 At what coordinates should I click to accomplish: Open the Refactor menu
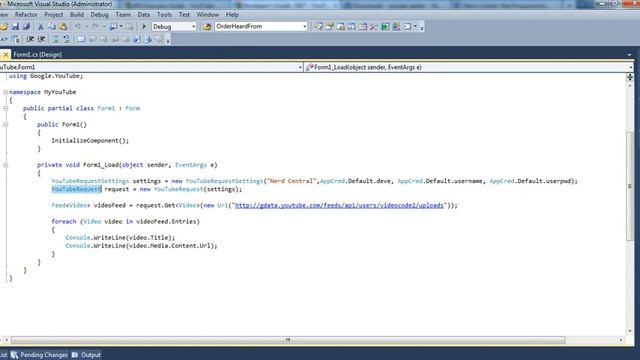26,15
